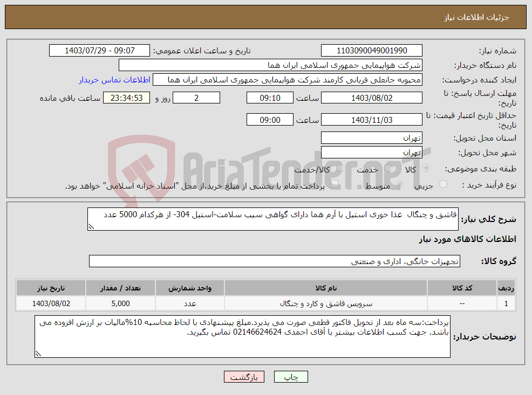Click the delivery city field تهران
Image resolution: width=532 pixels, height=395 pixels.
click(x=372, y=153)
